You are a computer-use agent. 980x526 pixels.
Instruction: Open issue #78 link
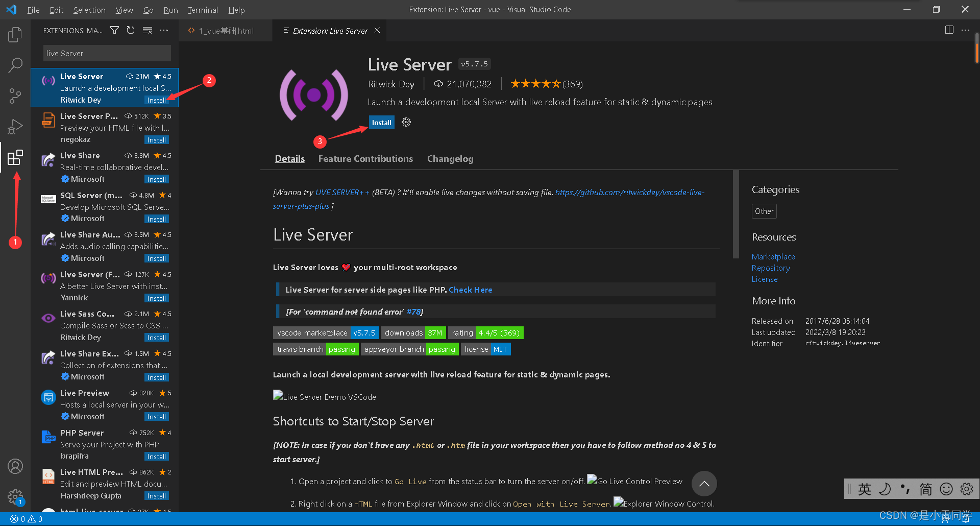click(x=414, y=312)
